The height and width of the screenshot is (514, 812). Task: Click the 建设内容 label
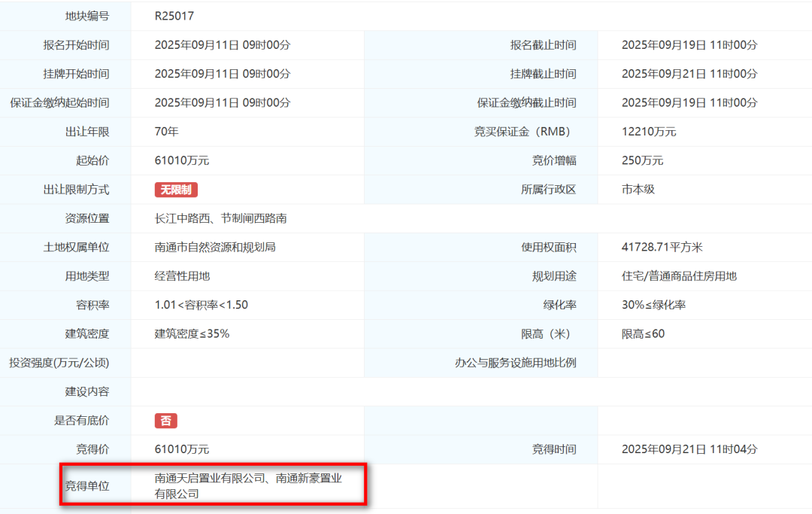[87, 392]
